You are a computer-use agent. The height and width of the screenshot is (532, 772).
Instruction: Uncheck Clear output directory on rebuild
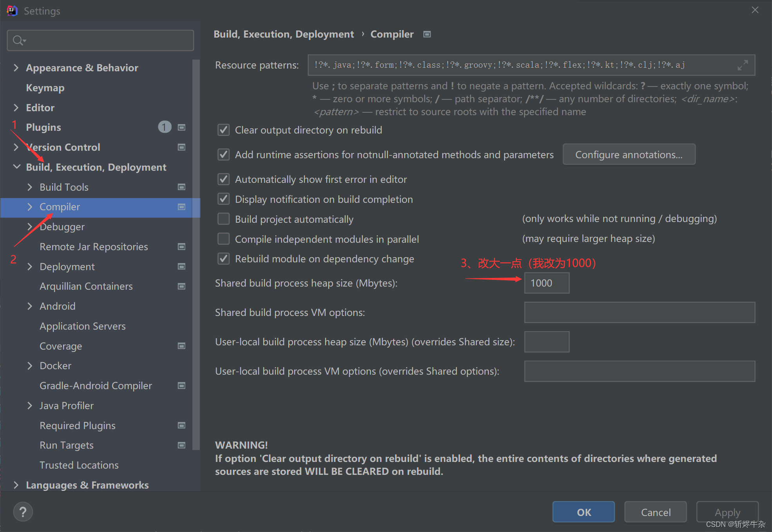tap(224, 130)
